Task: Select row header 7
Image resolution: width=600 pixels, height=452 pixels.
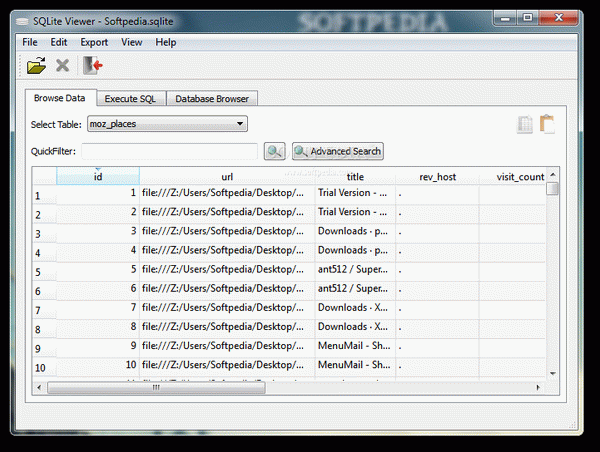Action: tap(44, 310)
